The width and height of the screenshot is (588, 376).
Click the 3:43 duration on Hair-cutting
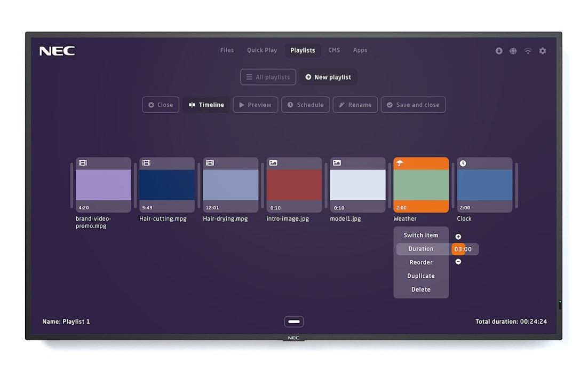(147, 208)
